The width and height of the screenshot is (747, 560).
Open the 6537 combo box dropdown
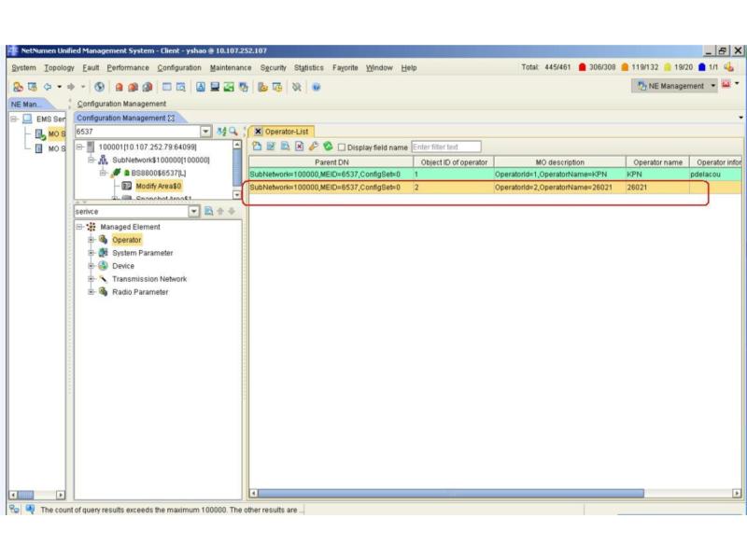pyautogui.click(x=205, y=132)
